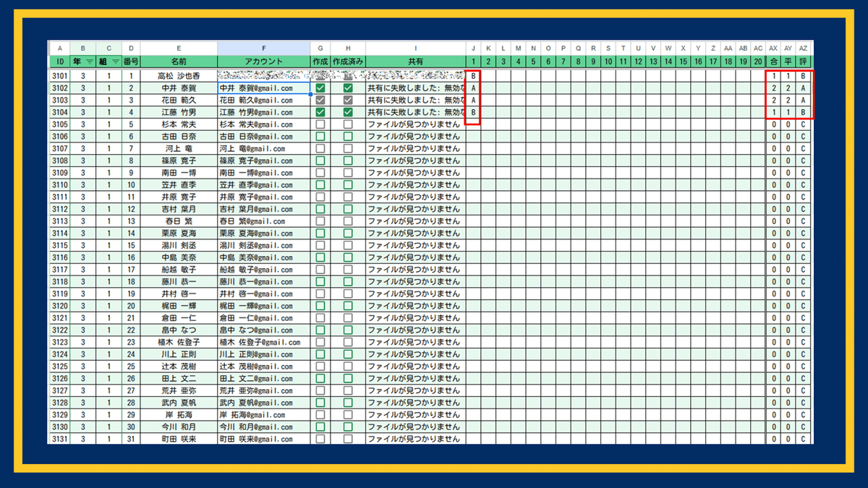
Task: Select the name cell 篠原 寛子
Action: point(179,160)
